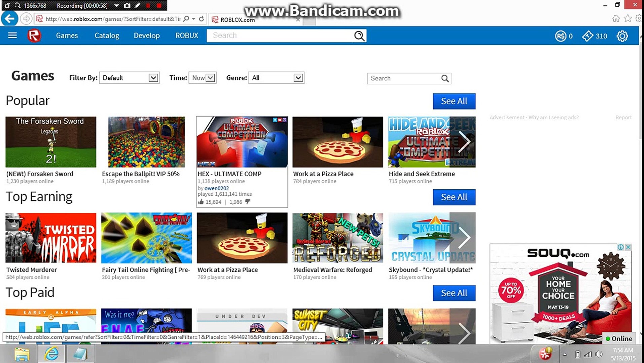Open Twisted Murderer game title link
The width and height of the screenshot is (644, 363).
32,270
